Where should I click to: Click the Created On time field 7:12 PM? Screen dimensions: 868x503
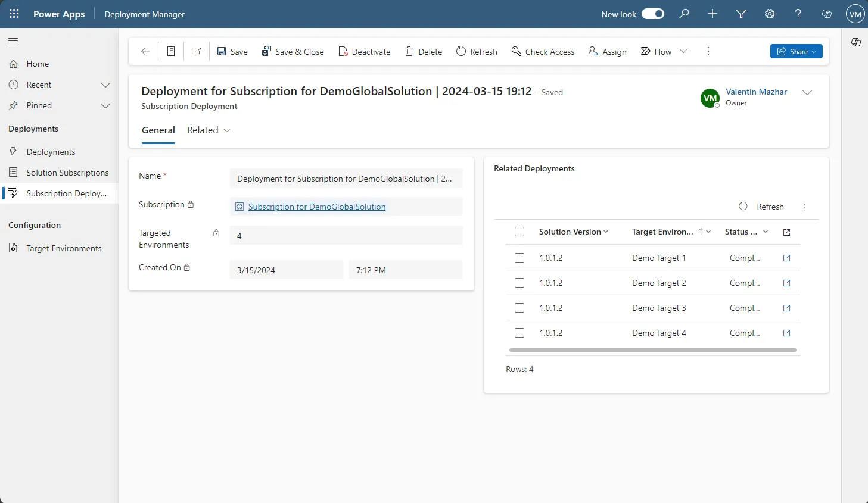(406, 270)
